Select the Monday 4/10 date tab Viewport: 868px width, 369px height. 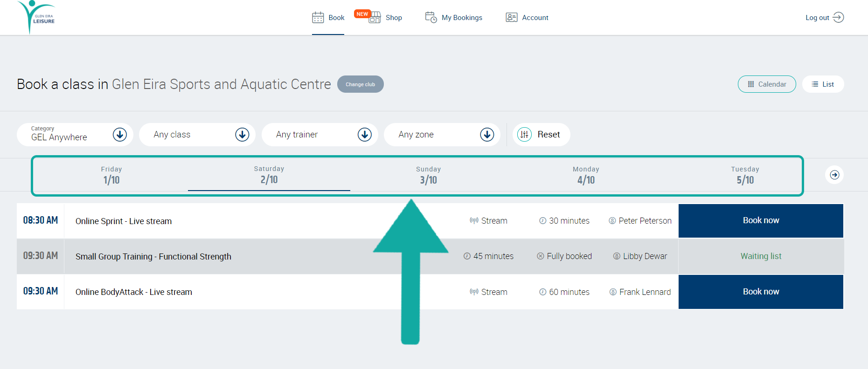[x=586, y=175]
